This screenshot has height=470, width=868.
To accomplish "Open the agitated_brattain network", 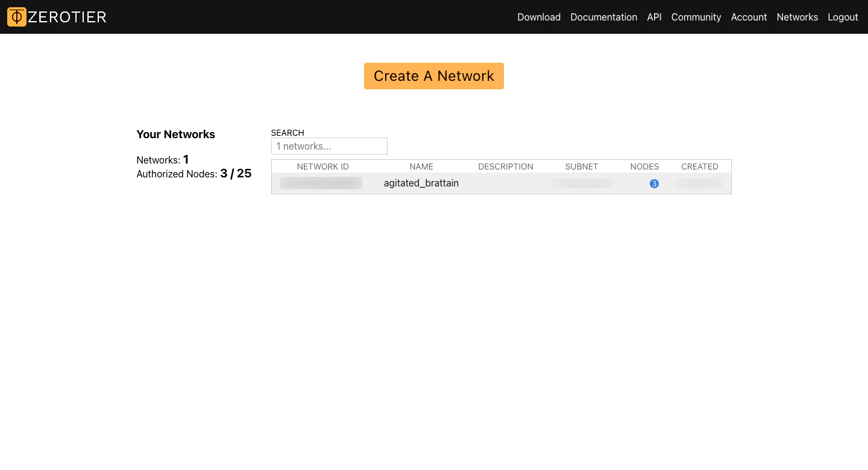I will (x=421, y=183).
